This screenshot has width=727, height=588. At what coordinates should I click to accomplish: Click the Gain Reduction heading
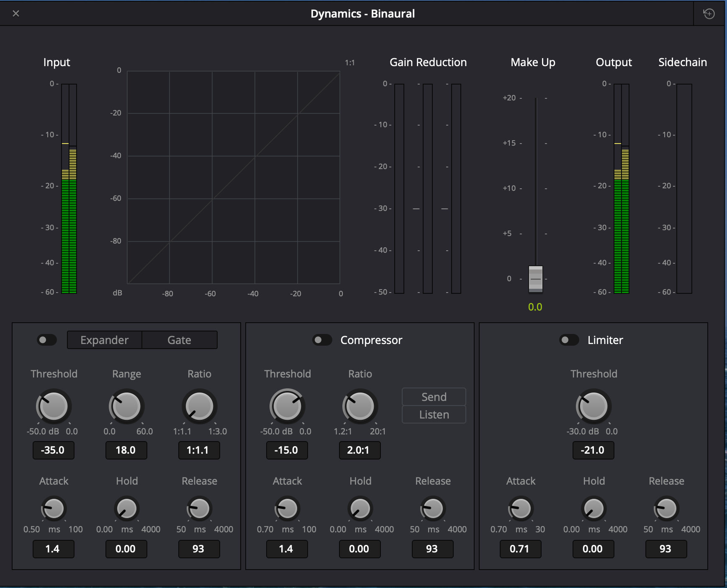[x=428, y=62]
